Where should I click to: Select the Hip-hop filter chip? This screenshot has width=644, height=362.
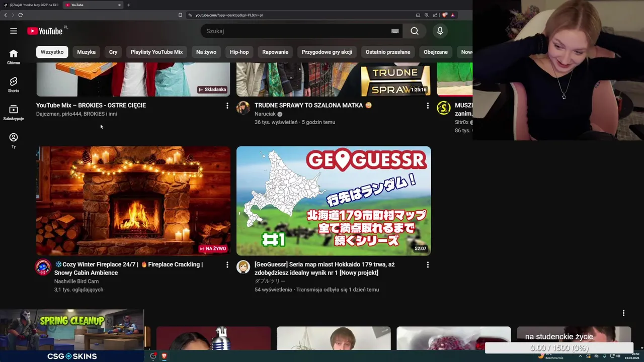coord(239,52)
